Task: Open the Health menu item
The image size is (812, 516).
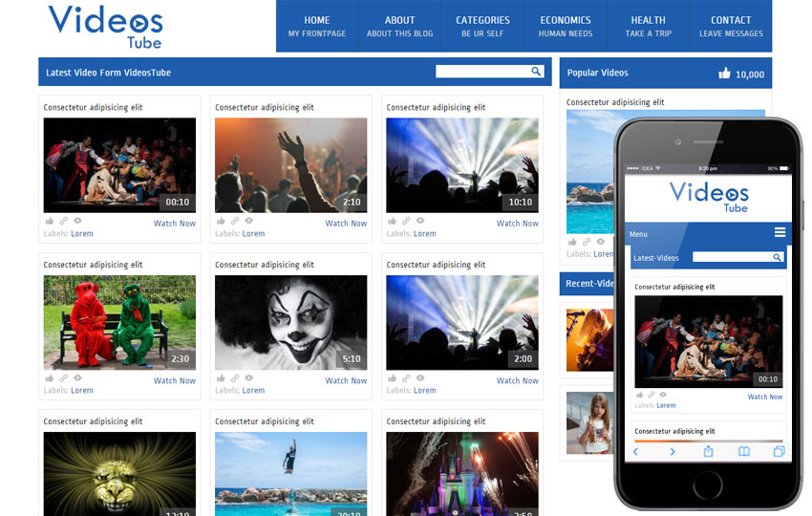Action: 649,26
